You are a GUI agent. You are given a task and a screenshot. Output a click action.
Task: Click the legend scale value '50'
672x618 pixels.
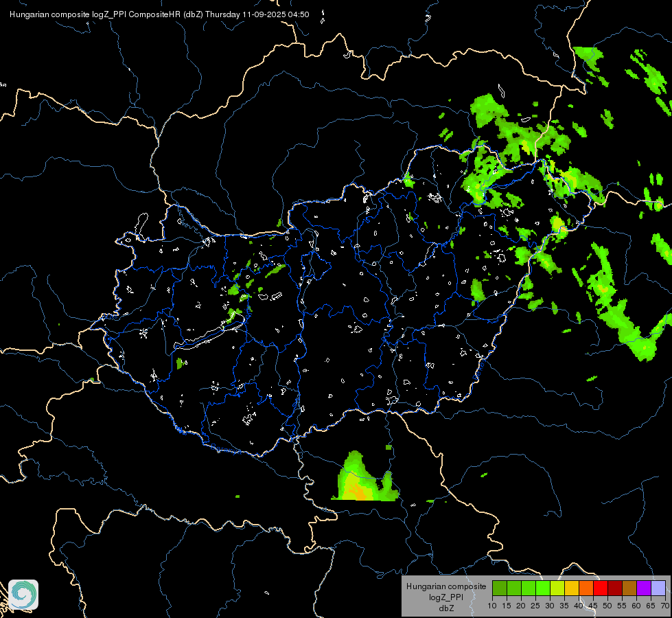[x=607, y=606]
